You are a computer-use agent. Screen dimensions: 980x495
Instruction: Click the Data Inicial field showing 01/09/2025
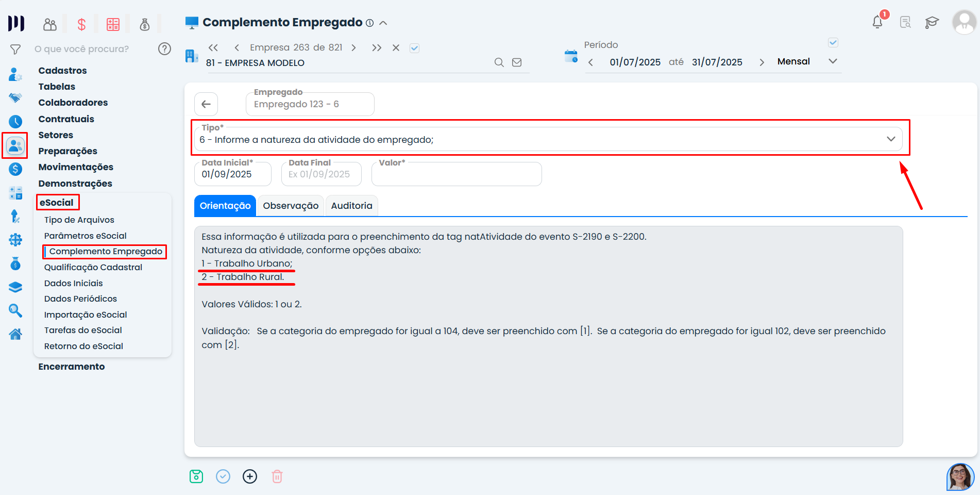(x=233, y=174)
